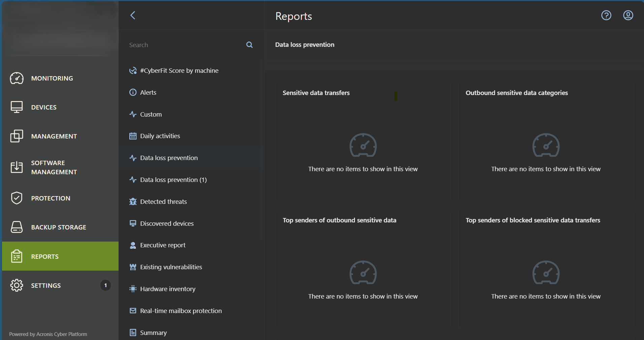Click the Software Management download icon

[x=17, y=167]
